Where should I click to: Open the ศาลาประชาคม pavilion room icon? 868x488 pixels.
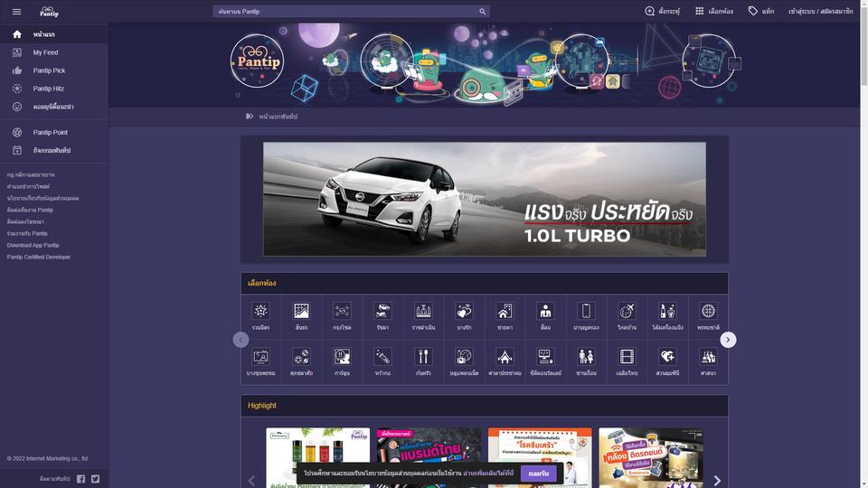coord(505,356)
